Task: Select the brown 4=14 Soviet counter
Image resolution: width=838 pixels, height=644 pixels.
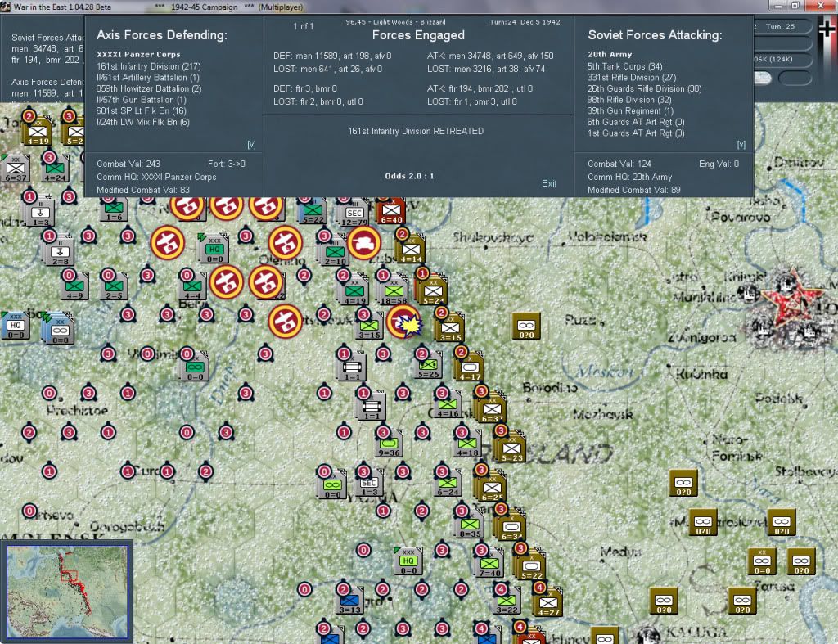Action: 411,251
